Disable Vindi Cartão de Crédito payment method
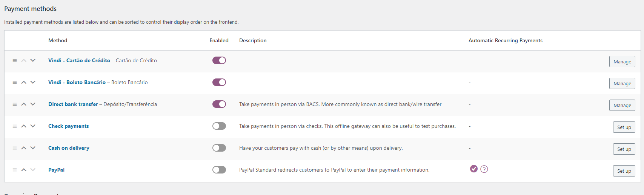The image size is (644, 195). click(x=219, y=60)
